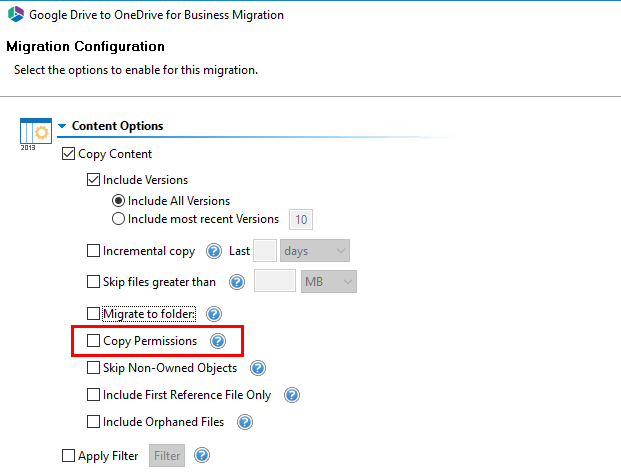
Task: Click the help icon next to Incremental copy
Action: click(x=213, y=251)
